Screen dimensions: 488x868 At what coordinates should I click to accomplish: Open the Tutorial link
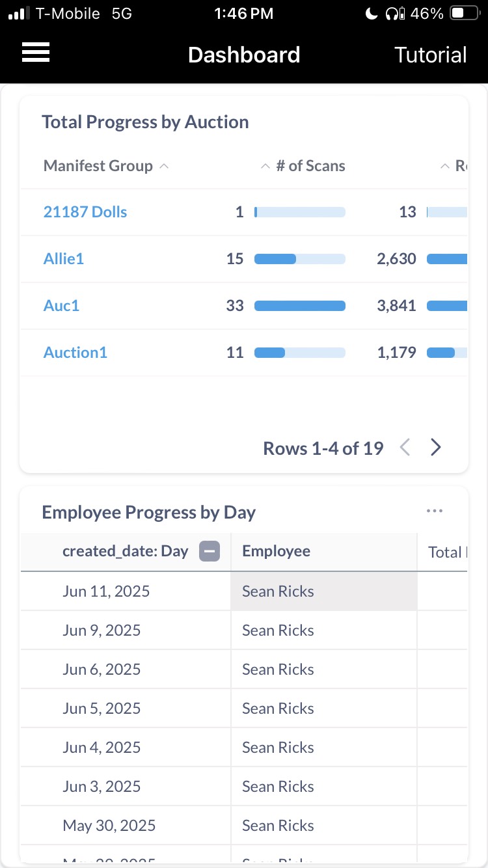click(430, 55)
